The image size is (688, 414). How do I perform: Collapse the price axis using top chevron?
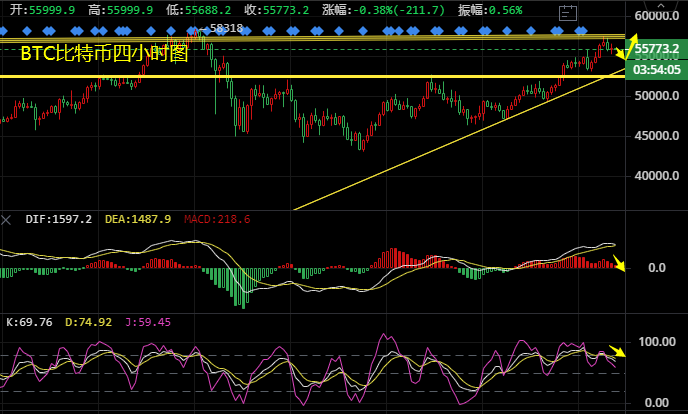[x=660, y=5]
